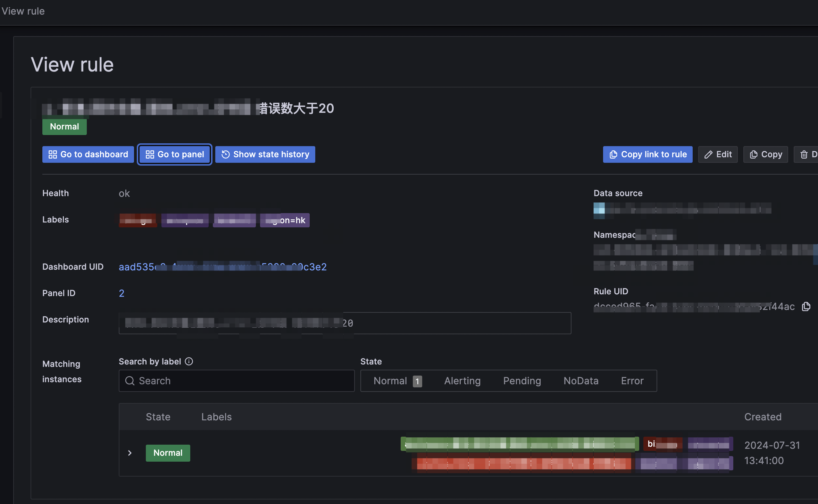Click the Normal status badge under title

pos(65,127)
